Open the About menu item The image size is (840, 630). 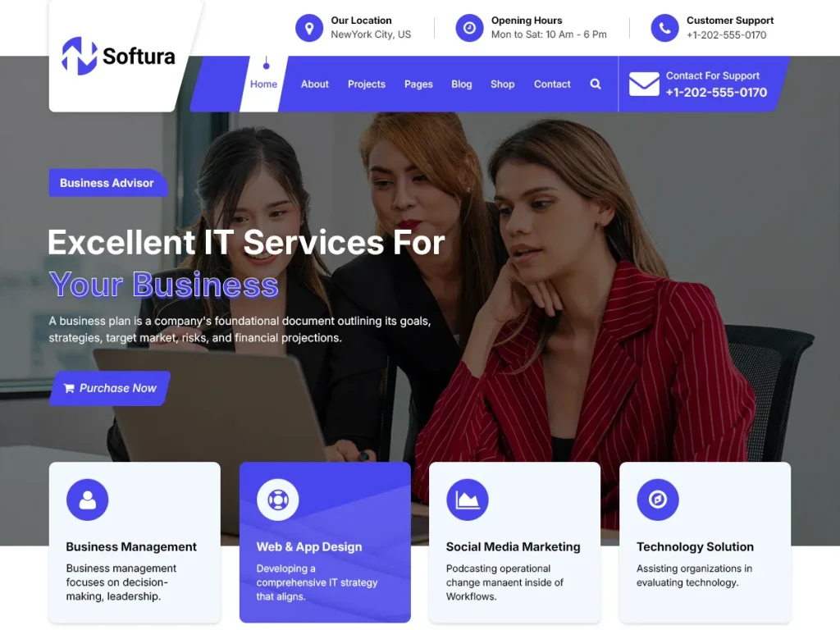pos(314,84)
